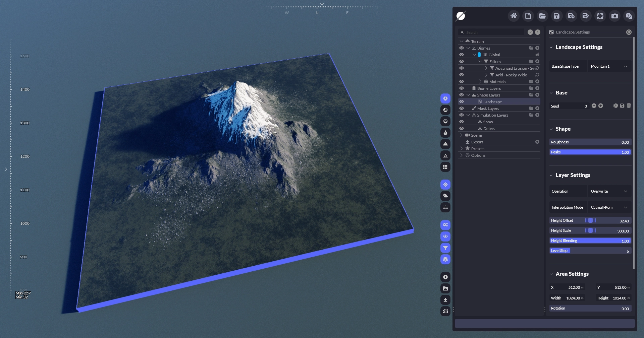
Task: Hide the Mask Layers group
Action: click(x=462, y=109)
